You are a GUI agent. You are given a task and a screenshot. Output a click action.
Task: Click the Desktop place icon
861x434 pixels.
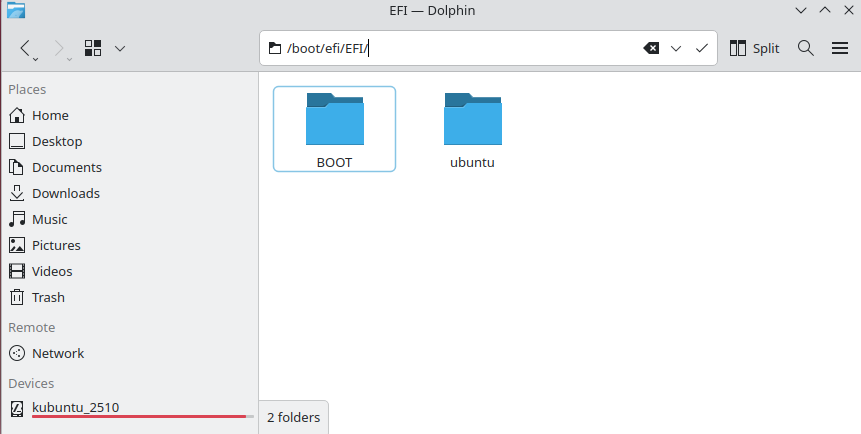coord(17,141)
